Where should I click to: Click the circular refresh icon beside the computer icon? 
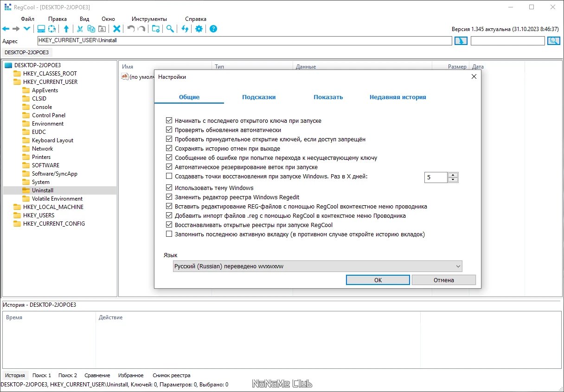[52, 29]
